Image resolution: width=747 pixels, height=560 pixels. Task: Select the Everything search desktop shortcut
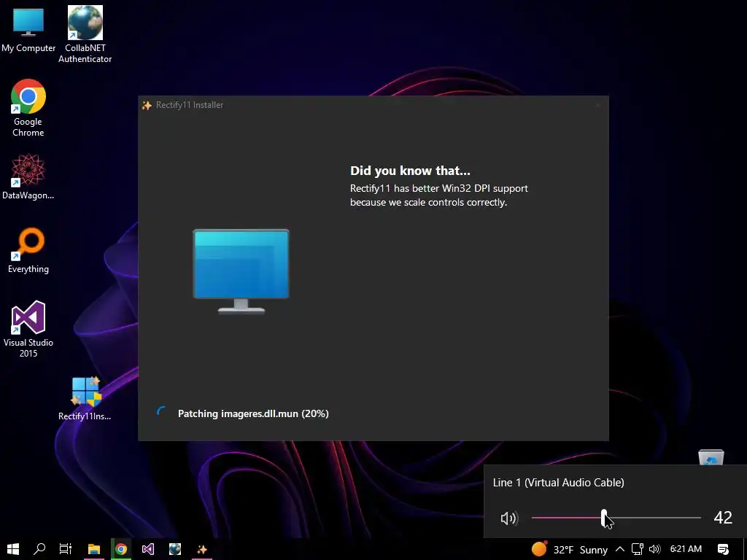click(x=28, y=251)
